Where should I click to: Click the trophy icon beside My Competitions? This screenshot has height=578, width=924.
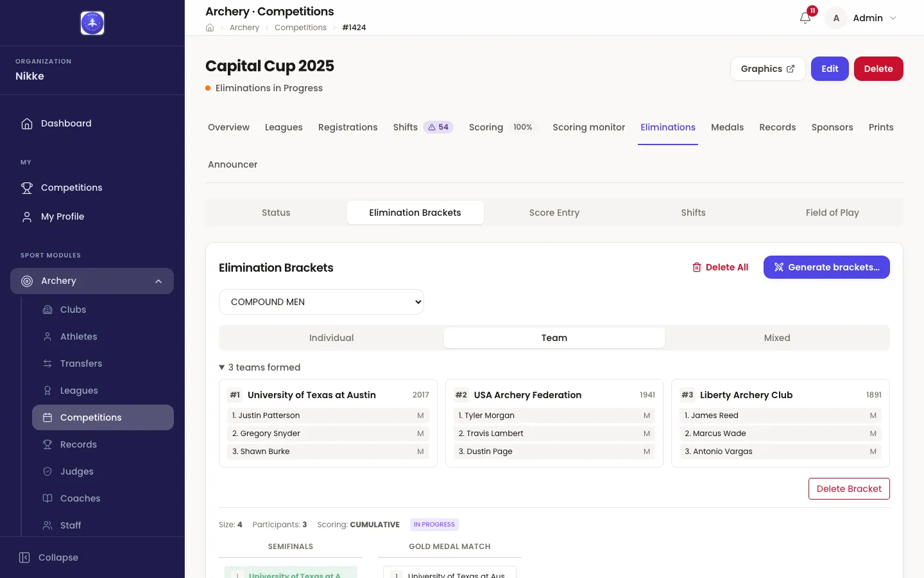click(x=27, y=188)
